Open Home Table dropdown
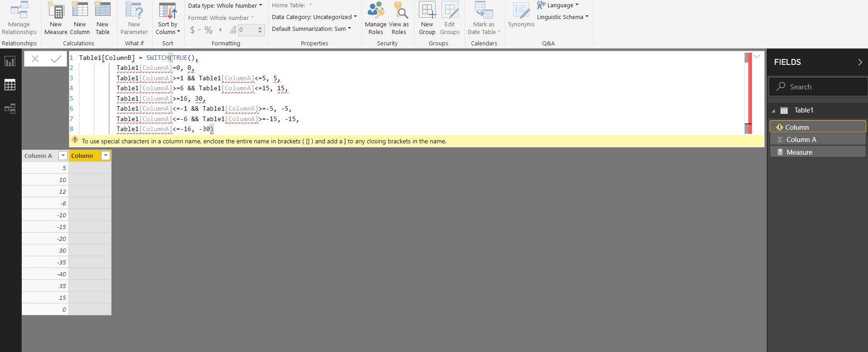The image size is (868, 352). tap(292, 5)
